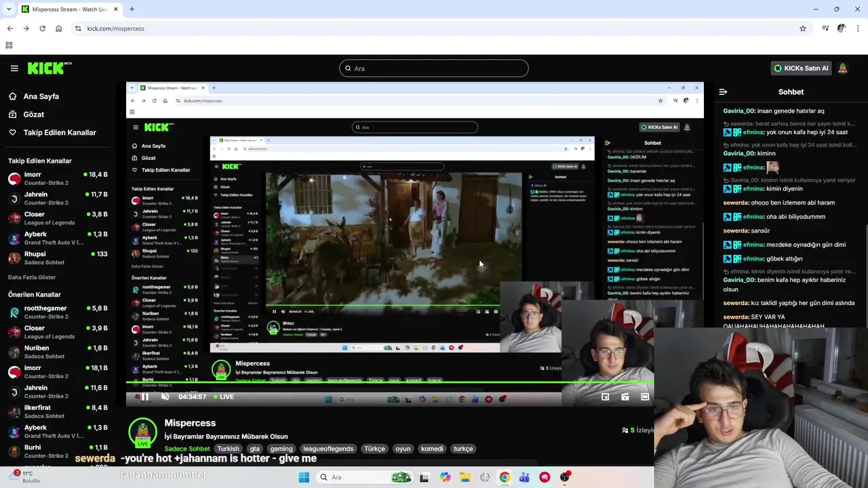Select the lowercase turkçe tag

pyautogui.click(x=463, y=449)
